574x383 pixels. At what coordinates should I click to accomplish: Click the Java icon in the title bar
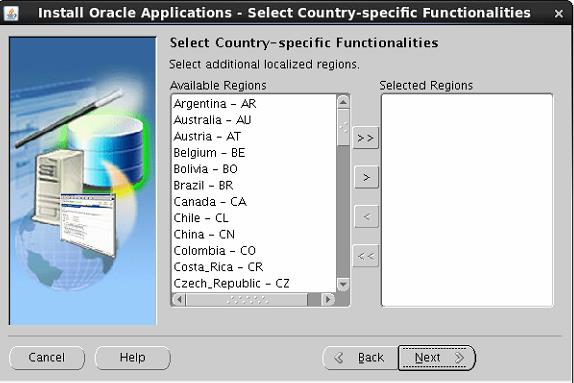pos(11,14)
